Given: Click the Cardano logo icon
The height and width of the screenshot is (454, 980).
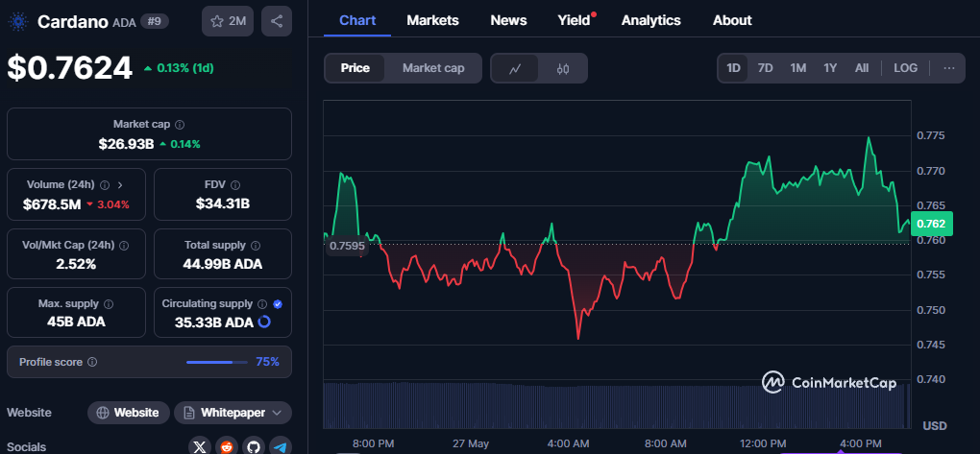Looking at the screenshot, I should [x=17, y=22].
